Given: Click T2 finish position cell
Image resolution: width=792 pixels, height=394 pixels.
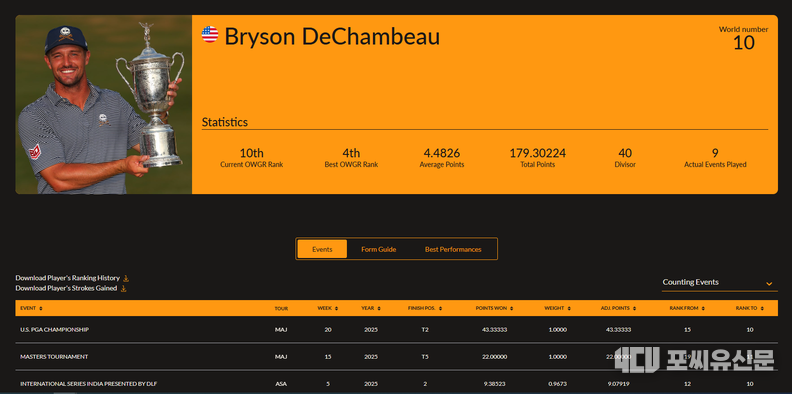Looking at the screenshot, I should [x=425, y=329].
